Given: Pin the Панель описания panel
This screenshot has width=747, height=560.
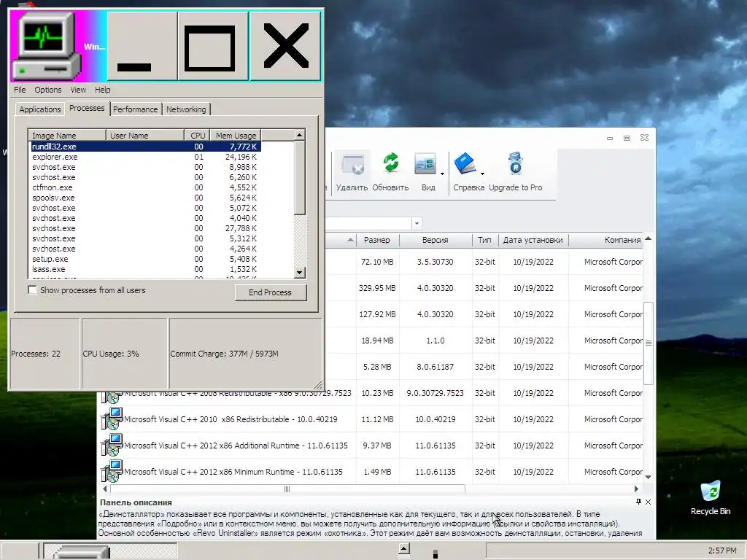Looking at the screenshot, I should 638,502.
